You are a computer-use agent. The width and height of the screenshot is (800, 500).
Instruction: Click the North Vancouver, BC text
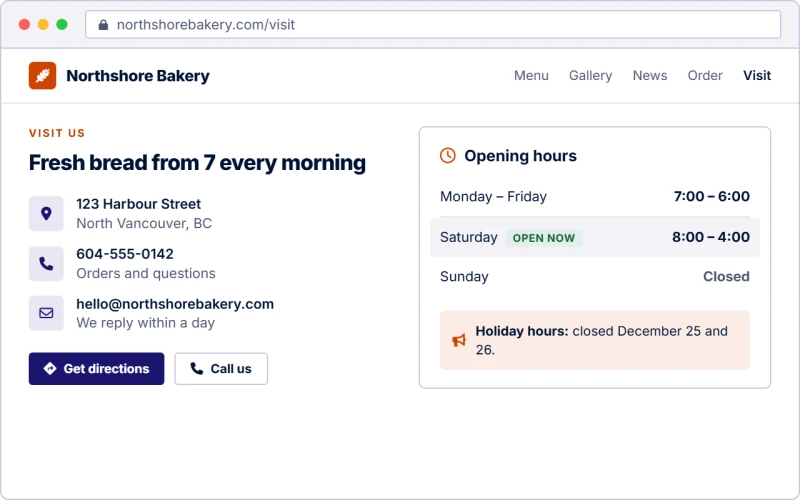pos(144,223)
